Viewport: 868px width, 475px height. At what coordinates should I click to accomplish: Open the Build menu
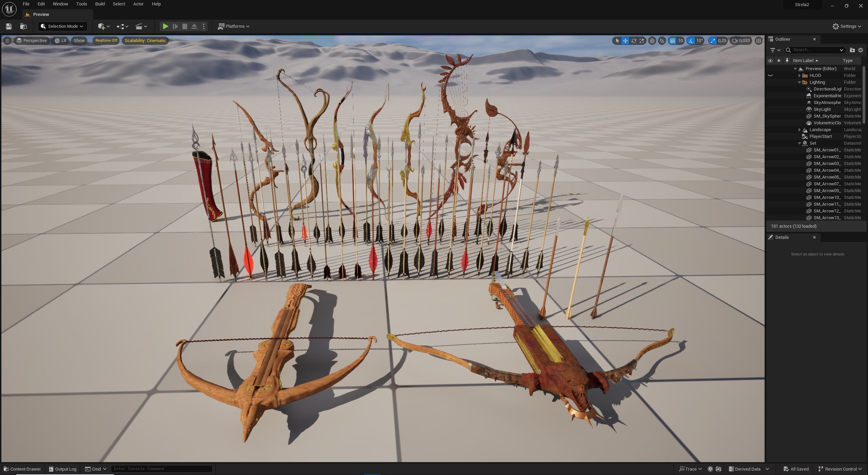[x=100, y=4]
